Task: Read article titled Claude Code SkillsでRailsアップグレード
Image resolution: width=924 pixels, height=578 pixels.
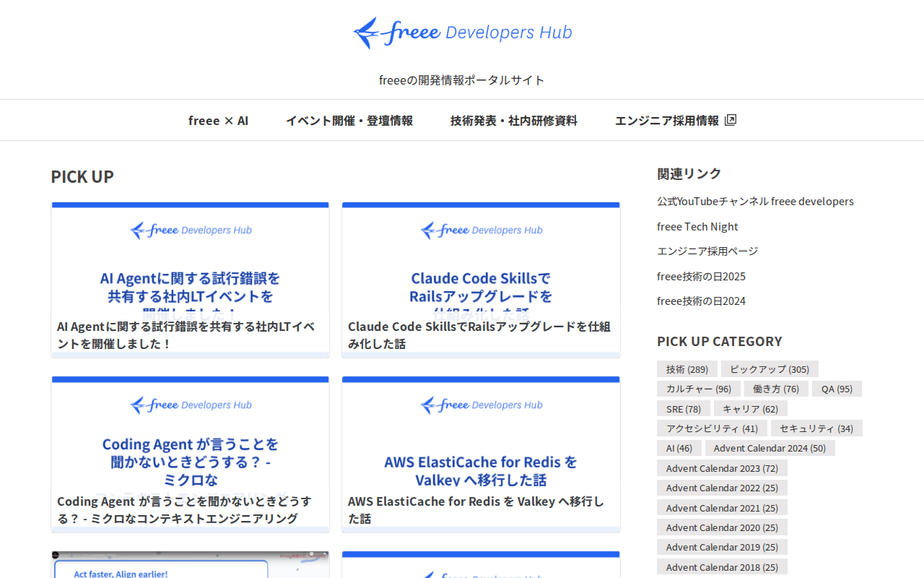Action: (479, 335)
